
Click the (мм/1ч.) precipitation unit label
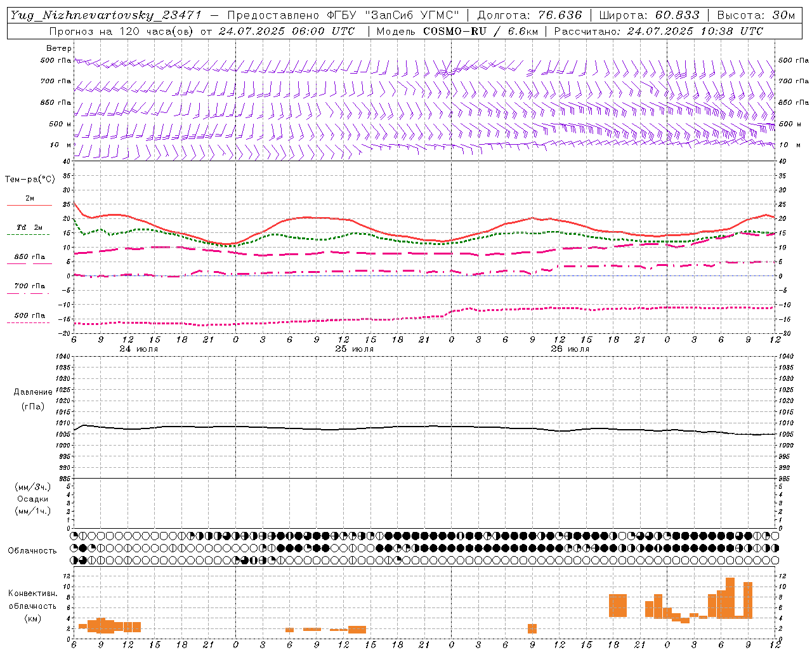(x=33, y=511)
